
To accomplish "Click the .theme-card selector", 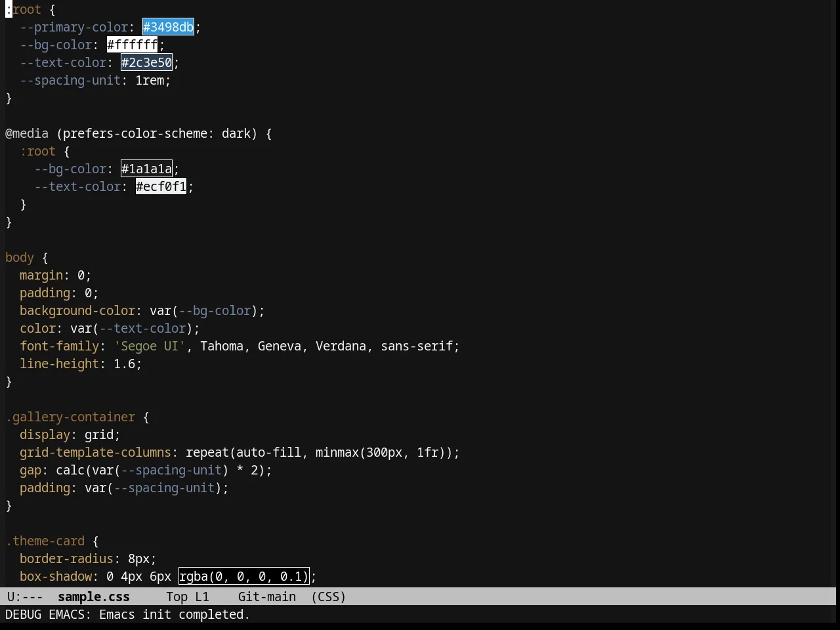I will (45, 541).
